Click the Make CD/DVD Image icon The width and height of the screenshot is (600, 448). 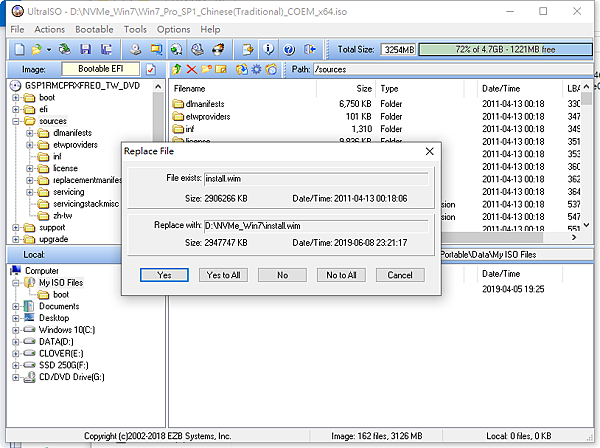[x=135, y=49]
